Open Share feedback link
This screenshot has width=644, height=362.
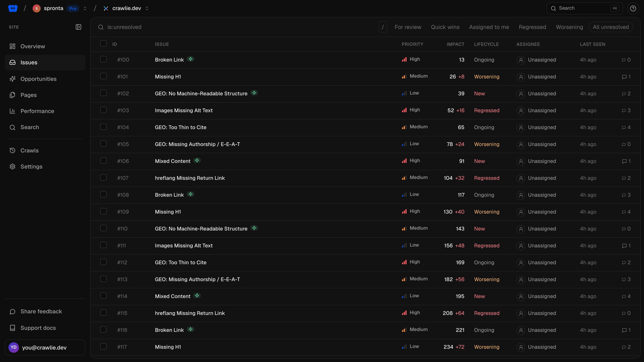coord(41,312)
